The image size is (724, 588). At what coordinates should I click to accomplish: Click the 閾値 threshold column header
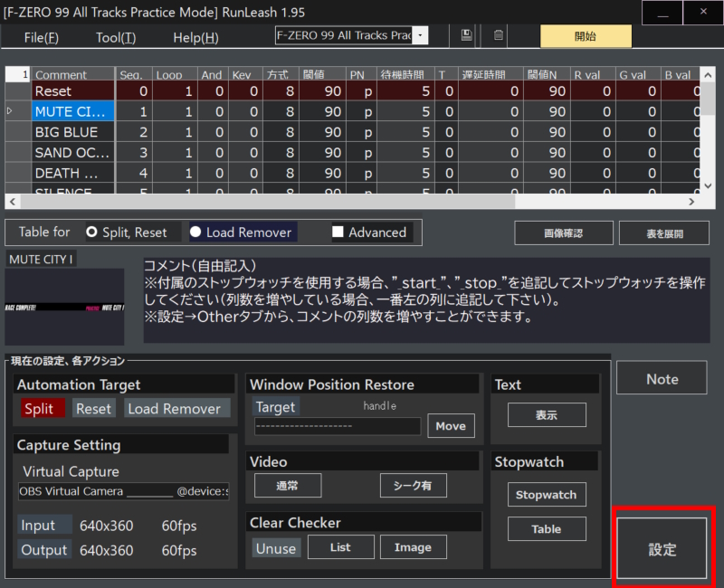[322, 74]
